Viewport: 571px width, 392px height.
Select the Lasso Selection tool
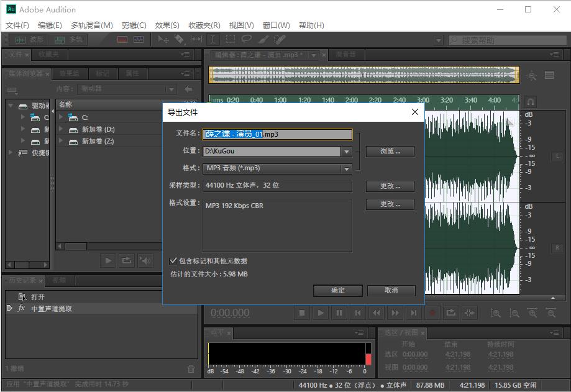(247, 39)
